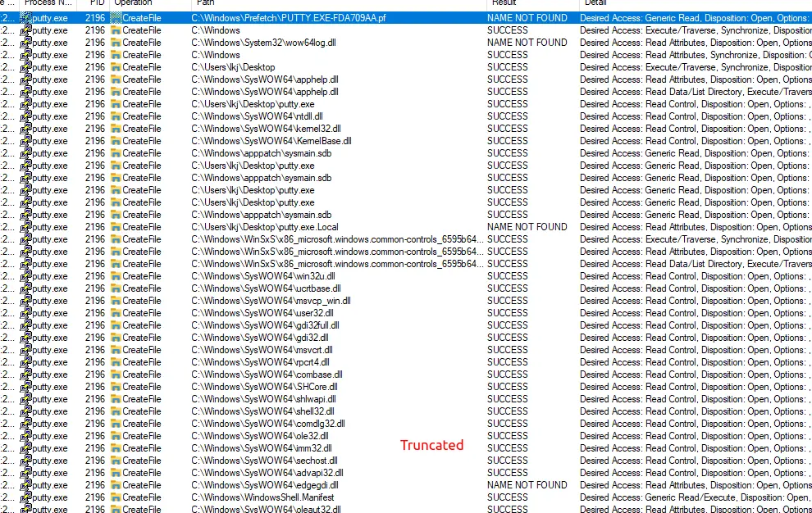Click the SysWOW64\edgegdi.dll path entry

point(265,486)
